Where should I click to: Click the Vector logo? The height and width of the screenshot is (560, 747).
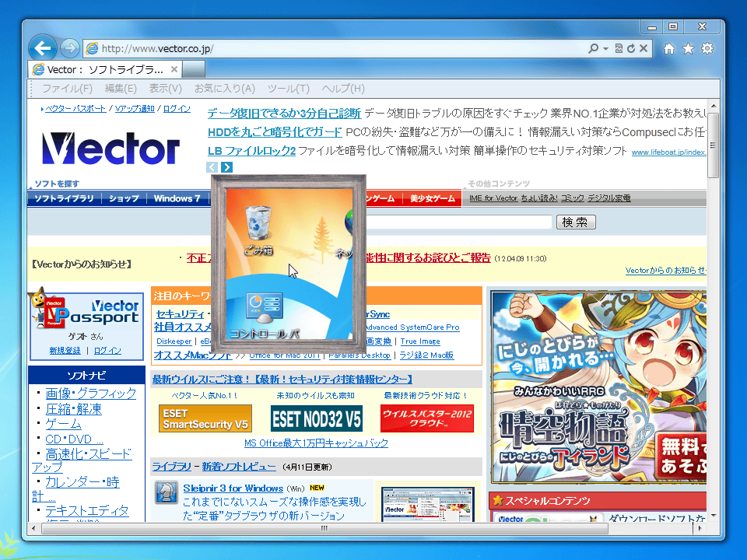(110, 148)
